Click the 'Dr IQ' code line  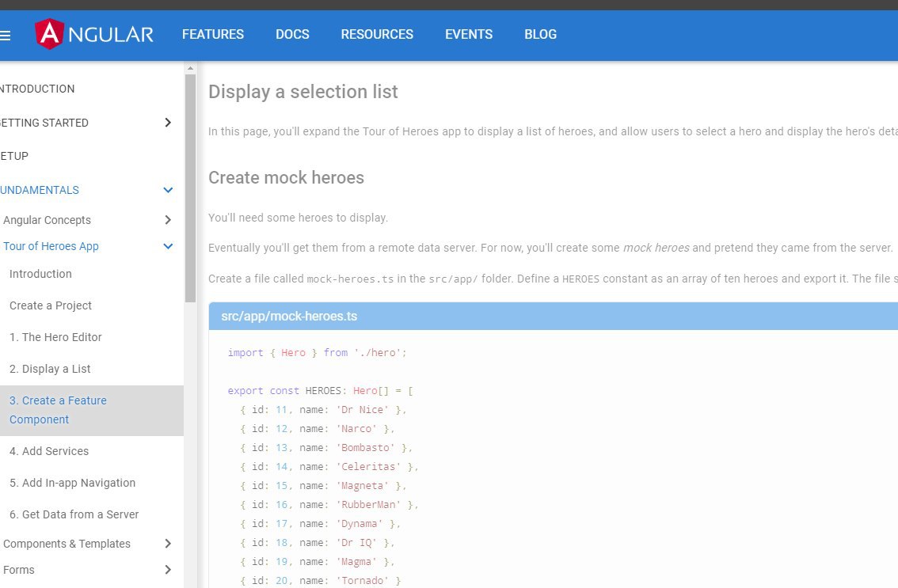318,542
